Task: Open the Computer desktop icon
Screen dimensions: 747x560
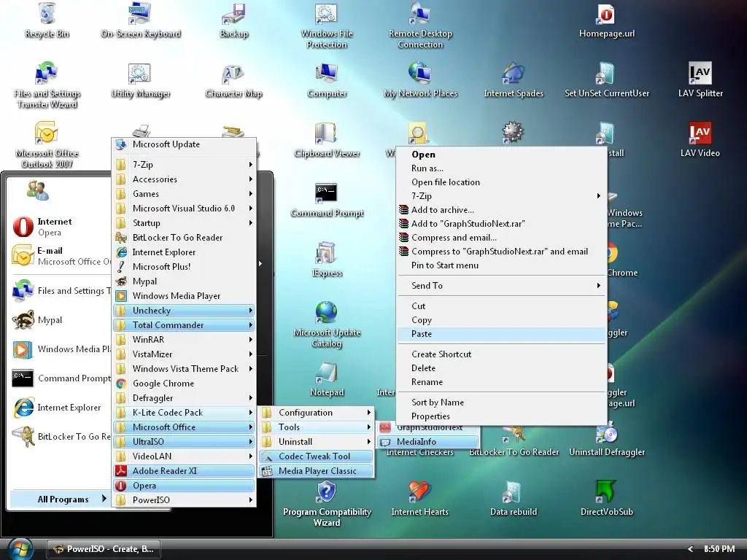Action: point(327,80)
